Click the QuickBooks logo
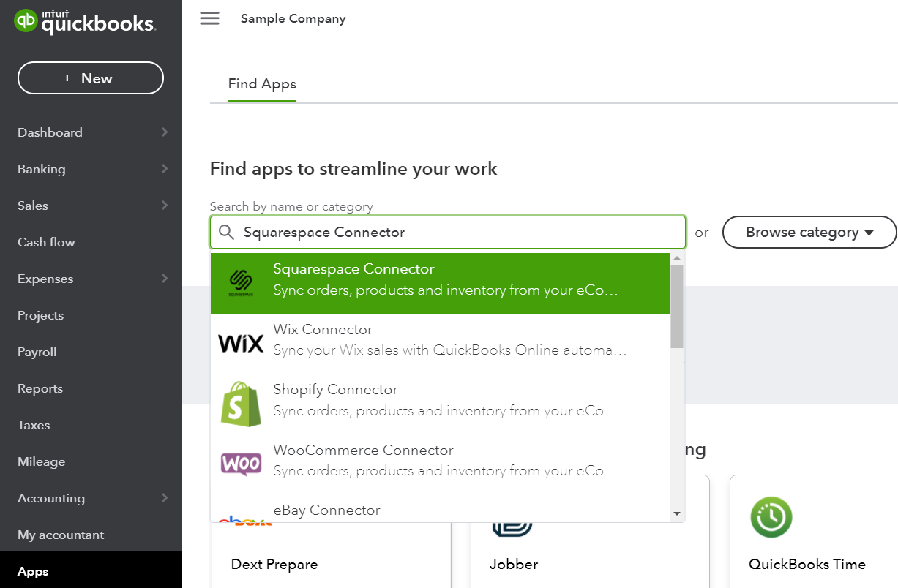 [85, 20]
